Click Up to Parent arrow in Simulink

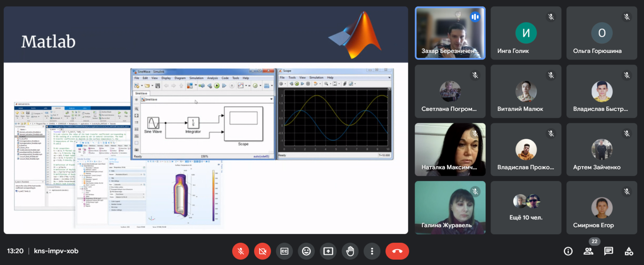[181, 86]
